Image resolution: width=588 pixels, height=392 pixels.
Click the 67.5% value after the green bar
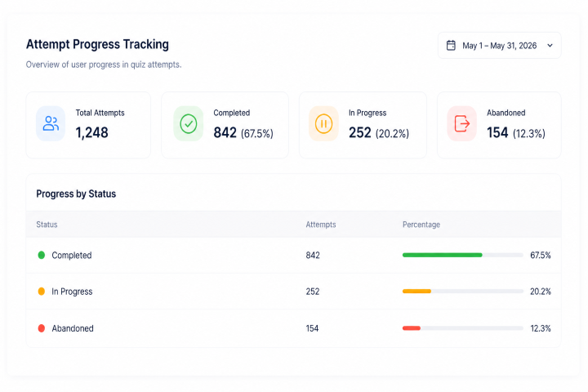541,255
